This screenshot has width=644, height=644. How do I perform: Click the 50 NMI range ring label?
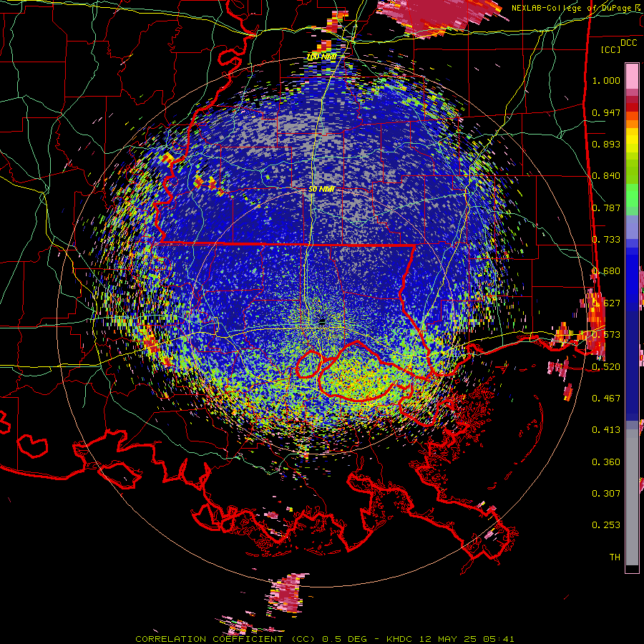pos(321,190)
